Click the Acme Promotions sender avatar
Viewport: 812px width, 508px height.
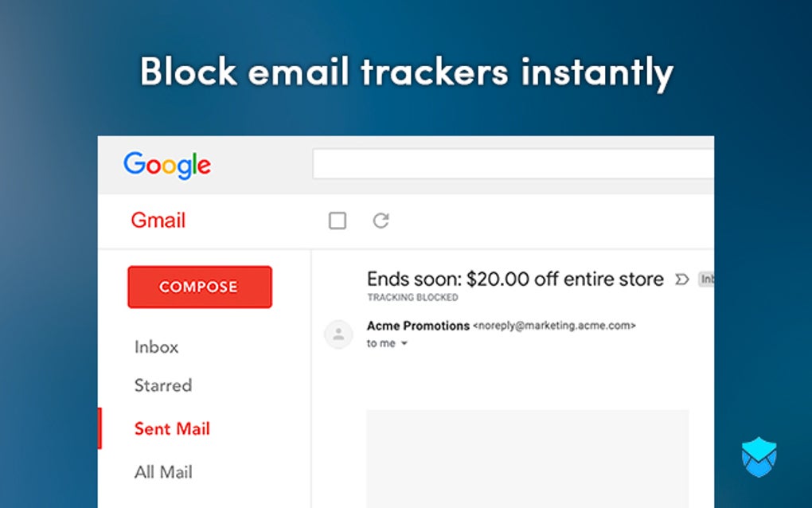(338, 334)
